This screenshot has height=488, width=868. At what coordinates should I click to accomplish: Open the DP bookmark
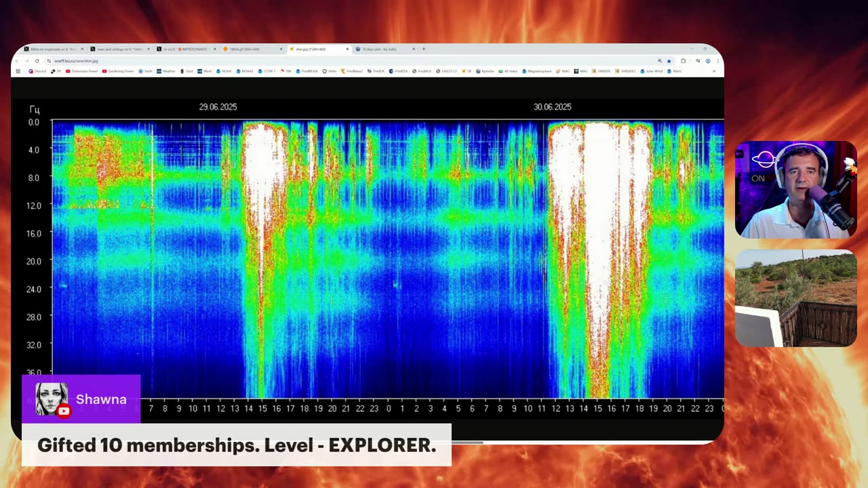[56, 70]
